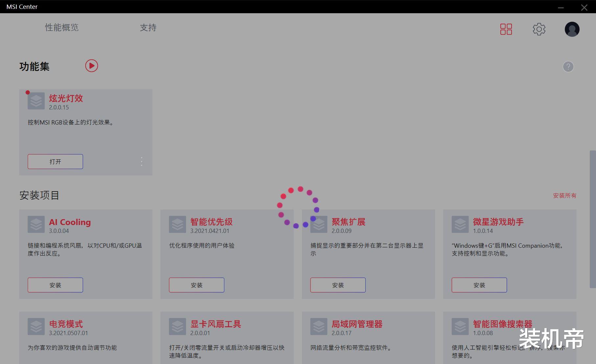Image resolution: width=596 pixels, height=364 pixels.
Task: Play the 功能集 tutorial video
Action: click(91, 66)
